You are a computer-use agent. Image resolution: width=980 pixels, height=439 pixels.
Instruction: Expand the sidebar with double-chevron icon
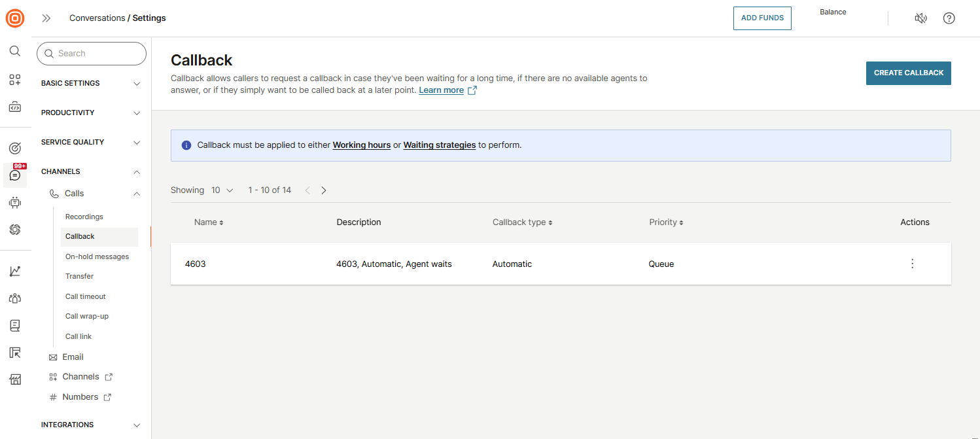46,18
